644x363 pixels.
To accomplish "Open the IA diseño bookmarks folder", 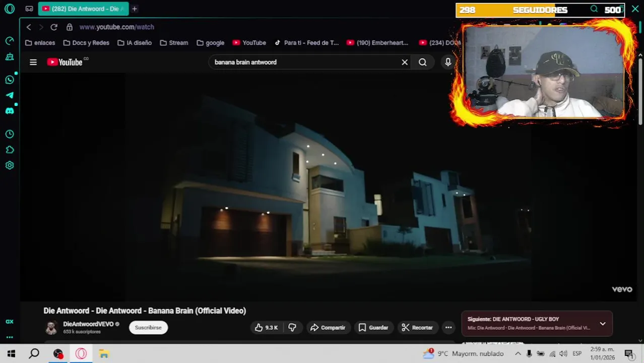I will tap(135, 43).
